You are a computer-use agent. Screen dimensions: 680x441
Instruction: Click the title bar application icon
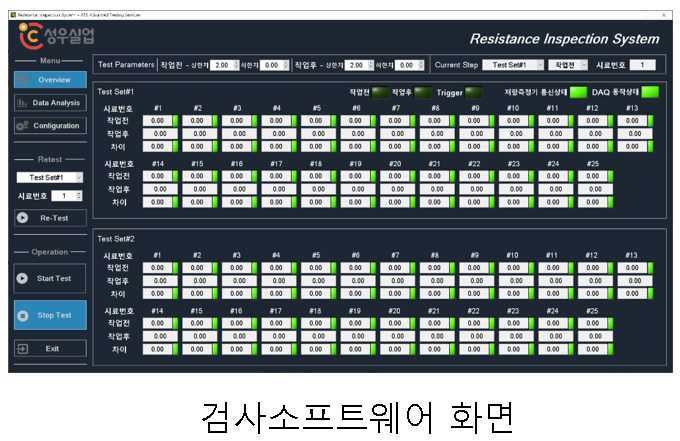point(13,15)
